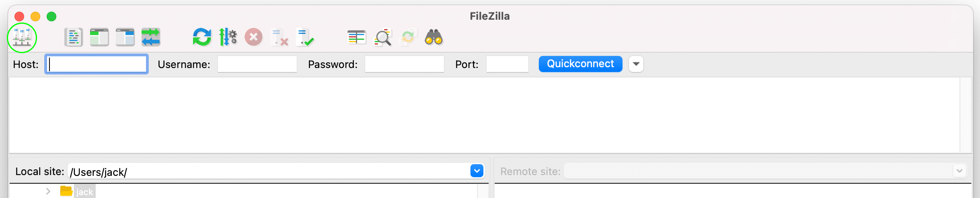980x198 pixels.
Task: Toggle synchronized browsing
Action: pos(408,38)
